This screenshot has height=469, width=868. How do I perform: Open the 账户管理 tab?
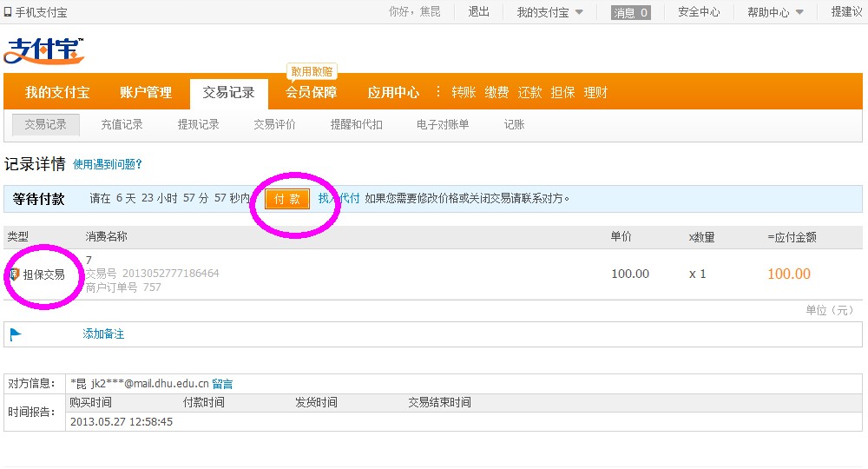[x=146, y=92]
